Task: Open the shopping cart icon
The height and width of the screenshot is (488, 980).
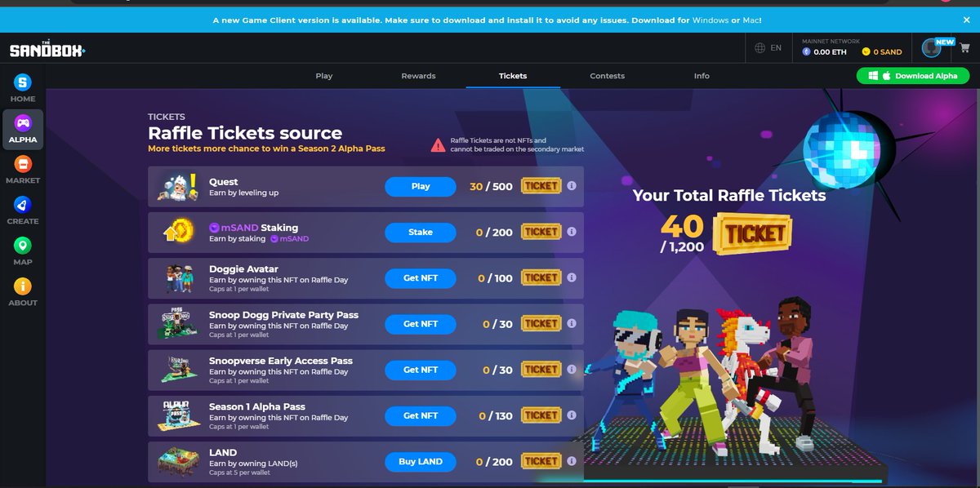Action: (964, 48)
